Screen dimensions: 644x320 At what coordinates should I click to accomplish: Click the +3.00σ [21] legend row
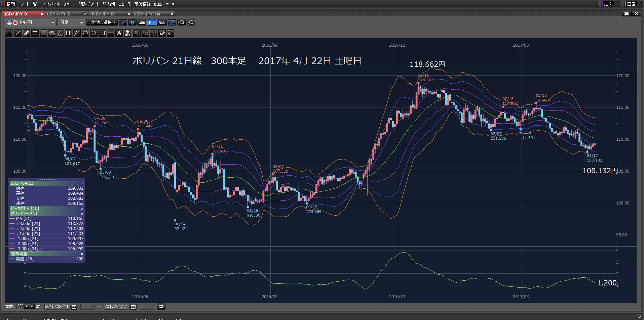[x=46, y=224]
